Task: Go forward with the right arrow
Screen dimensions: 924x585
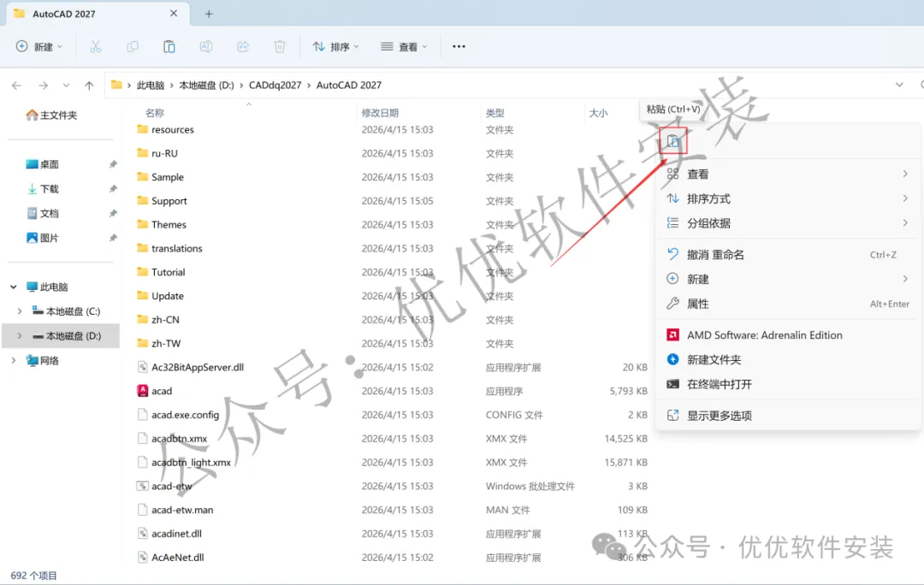Action: tap(43, 86)
